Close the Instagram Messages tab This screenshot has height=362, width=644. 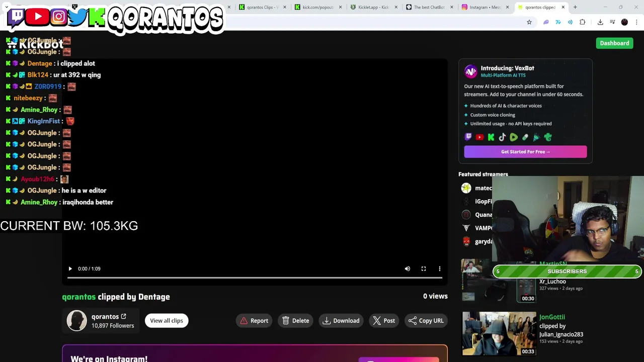(507, 7)
